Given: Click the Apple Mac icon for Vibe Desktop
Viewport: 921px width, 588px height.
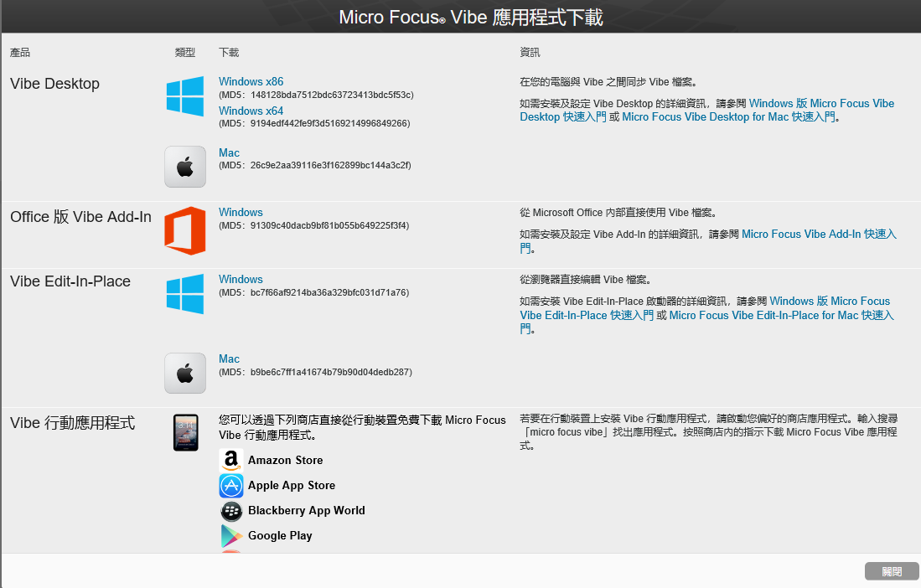Looking at the screenshot, I should [x=185, y=167].
